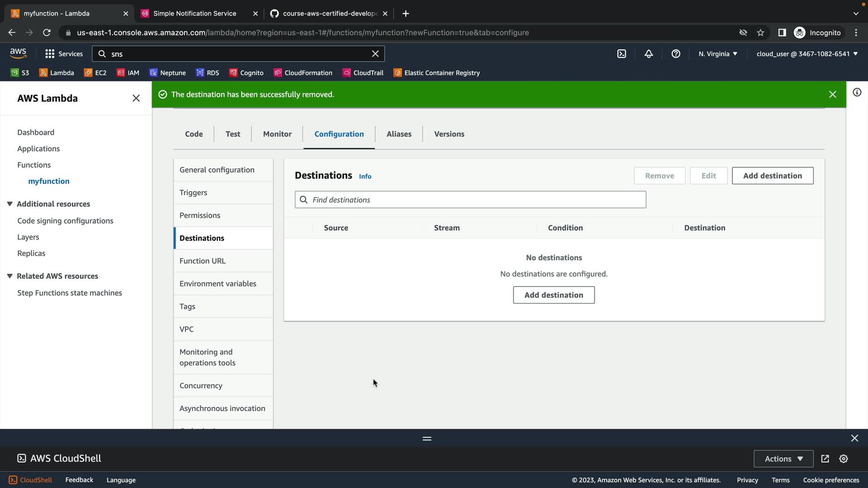This screenshot has width=868, height=488.
Task: Click the Services grid menu icon
Action: (50, 54)
